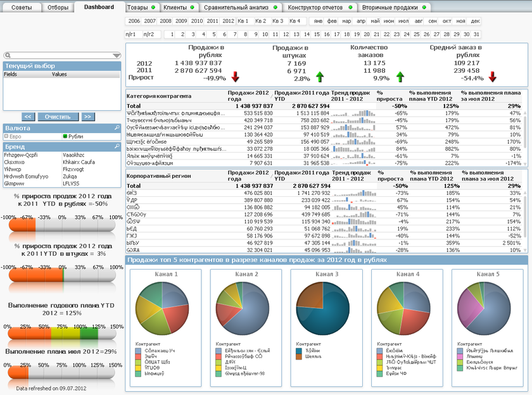Expand the Категория контрагента column header
This screenshot has height=395, width=532.
click(174, 95)
